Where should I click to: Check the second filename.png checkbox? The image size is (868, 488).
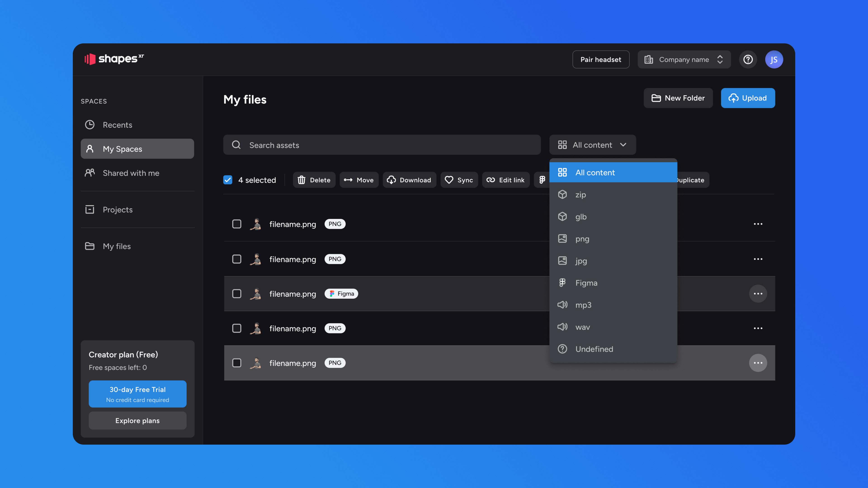click(x=237, y=259)
